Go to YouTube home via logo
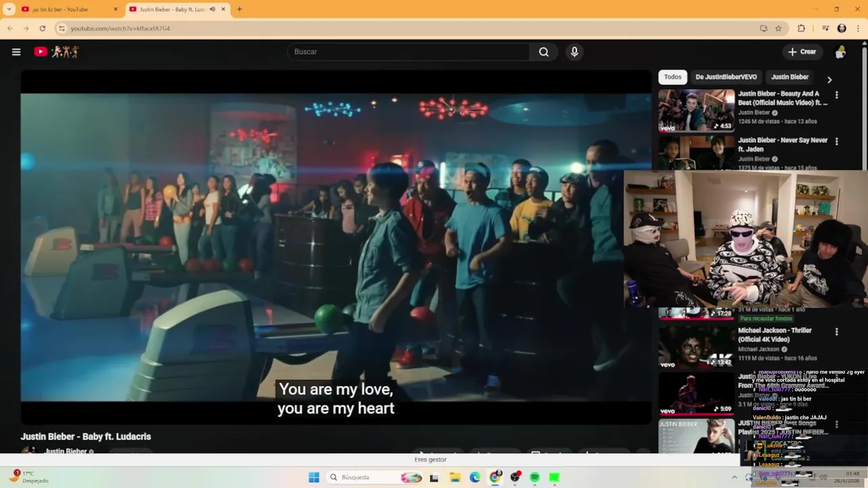 [56, 52]
